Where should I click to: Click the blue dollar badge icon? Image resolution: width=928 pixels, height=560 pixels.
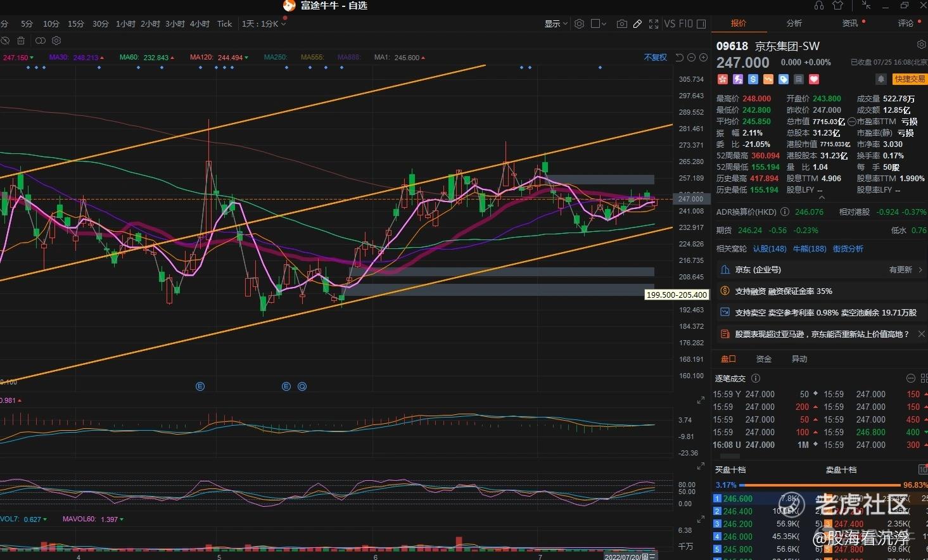click(753, 79)
